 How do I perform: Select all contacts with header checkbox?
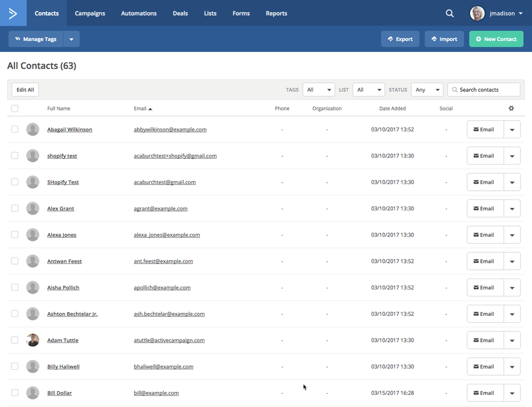[15, 108]
